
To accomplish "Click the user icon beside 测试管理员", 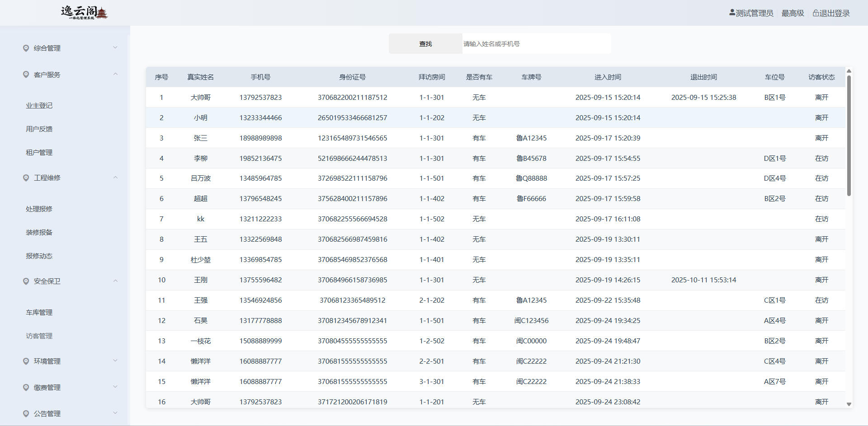I will point(732,13).
